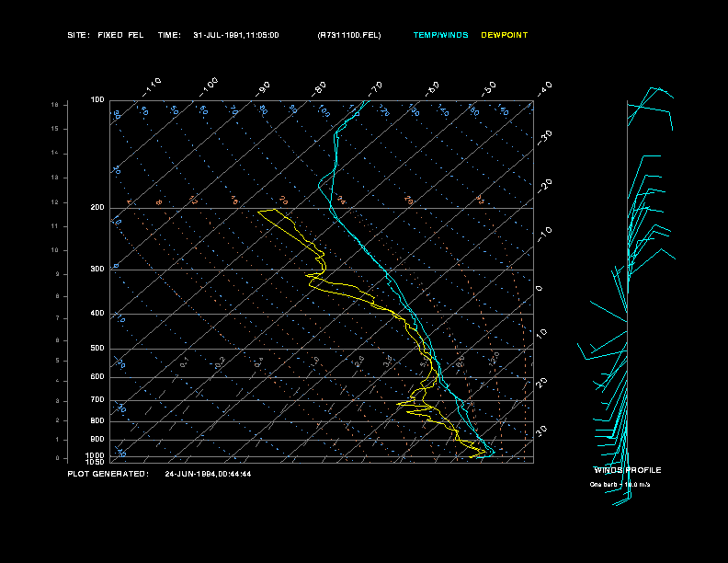Click the '-80' temperature axis label
Viewport: 728px width, 563px height.
[x=319, y=89]
